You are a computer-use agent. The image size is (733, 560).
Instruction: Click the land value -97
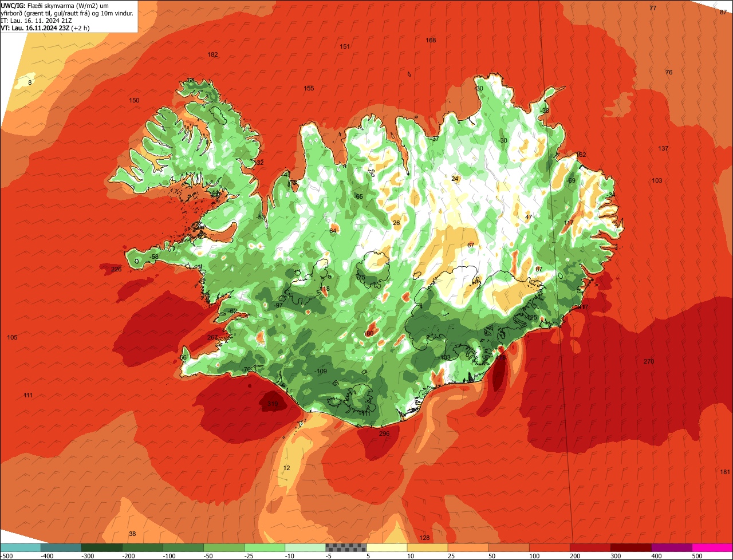pyautogui.click(x=279, y=305)
